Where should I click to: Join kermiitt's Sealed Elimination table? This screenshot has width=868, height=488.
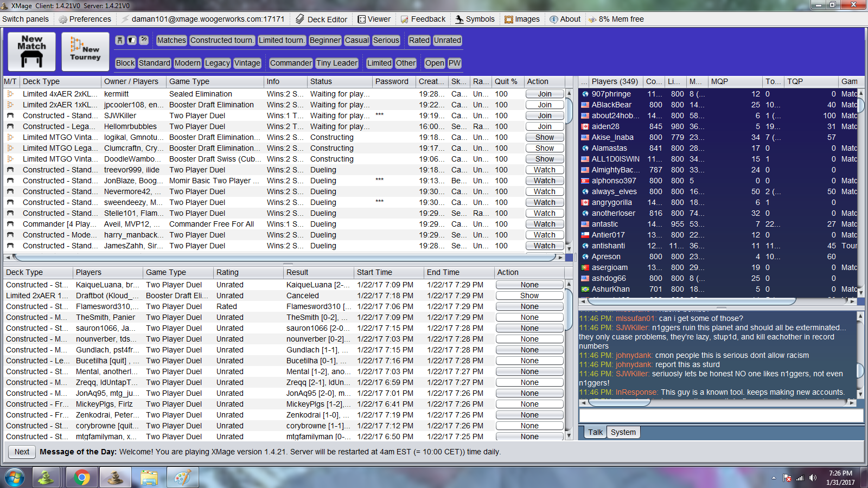(x=545, y=94)
